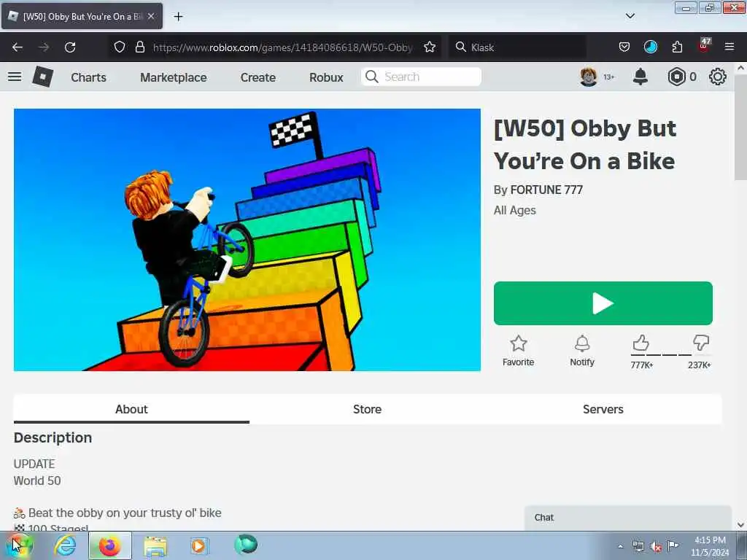Open the FORTUNE 777 creator link
Screen dimensions: 747x560
click(546, 190)
